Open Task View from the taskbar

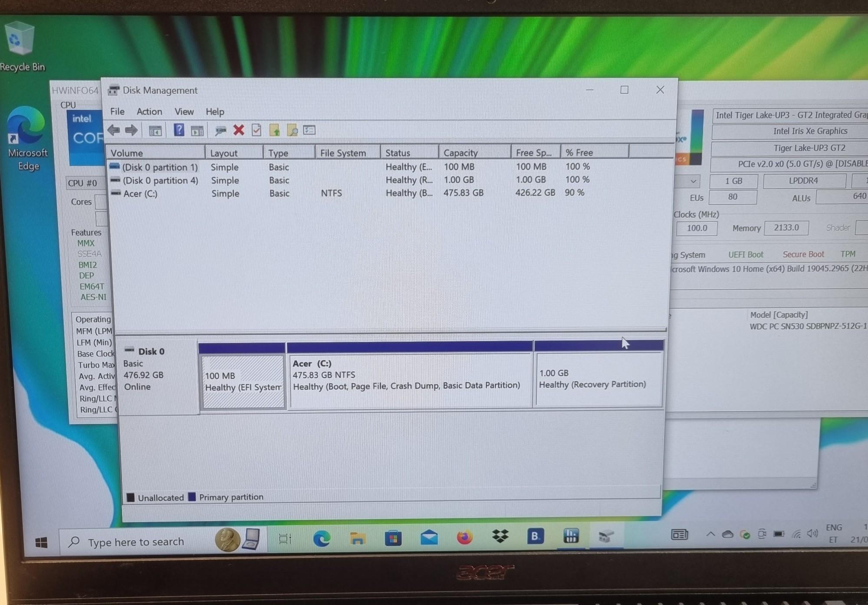(x=285, y=539)
